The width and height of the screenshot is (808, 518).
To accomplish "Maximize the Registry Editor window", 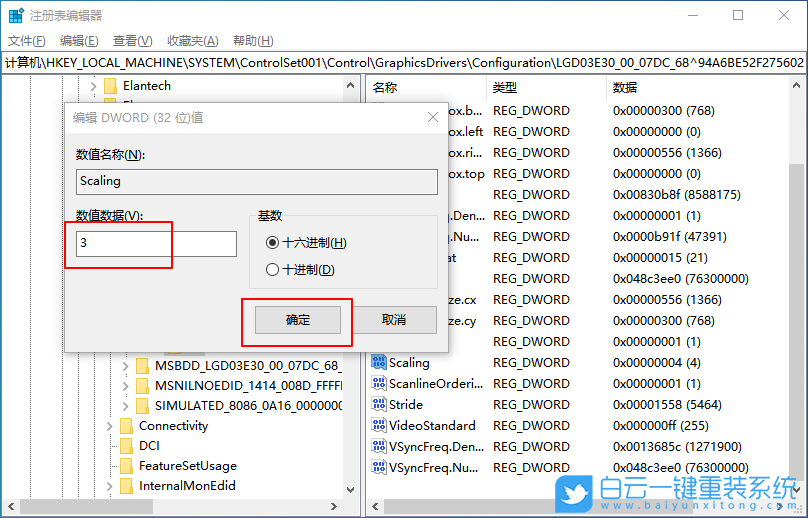I will (738, 15).
